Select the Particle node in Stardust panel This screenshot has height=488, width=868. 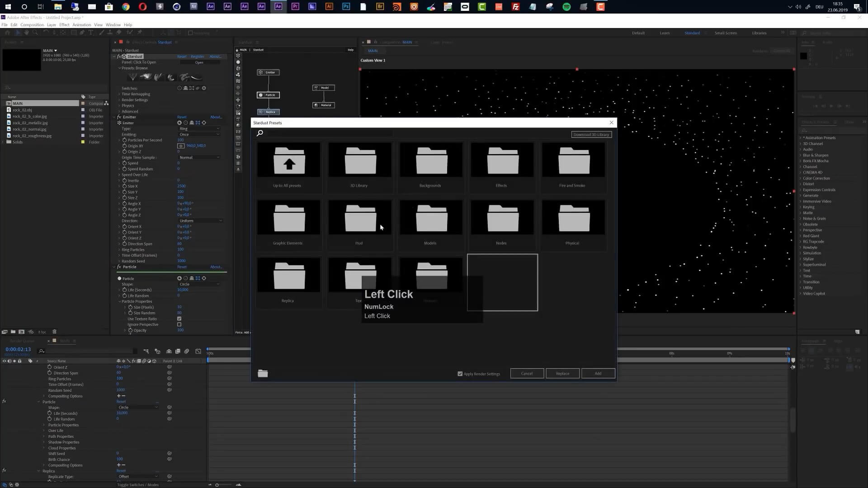268,95
